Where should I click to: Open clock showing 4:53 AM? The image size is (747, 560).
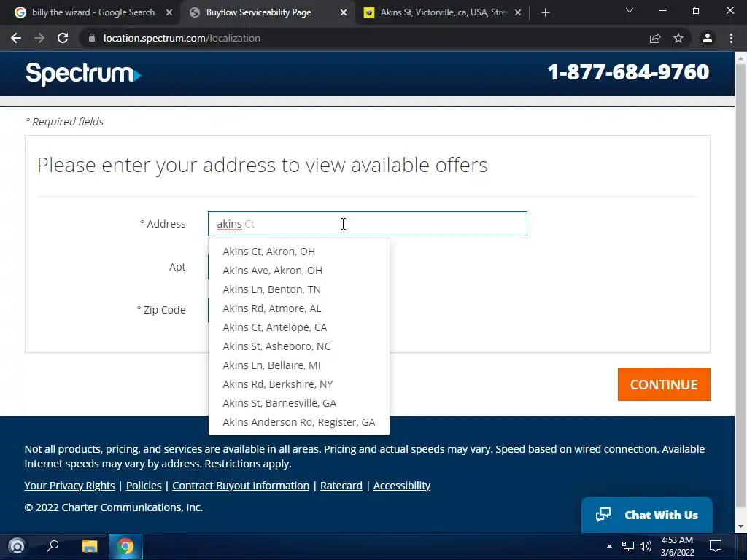(677, 546)
